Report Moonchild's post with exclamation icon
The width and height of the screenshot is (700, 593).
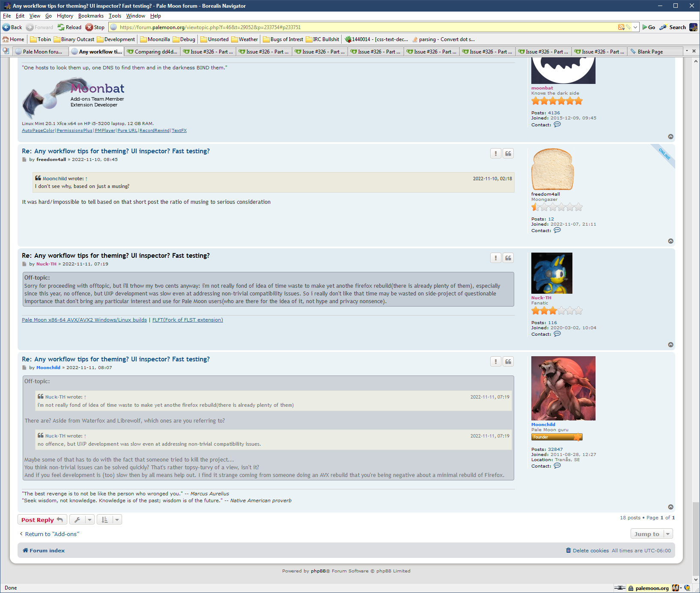pyautogui.click(x=496, y=361)
